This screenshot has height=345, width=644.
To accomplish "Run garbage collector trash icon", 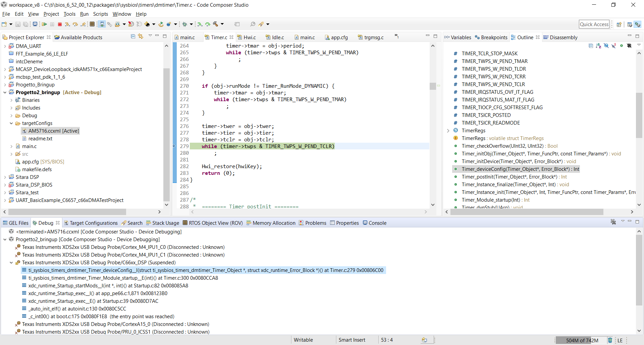I will point(610,340).
